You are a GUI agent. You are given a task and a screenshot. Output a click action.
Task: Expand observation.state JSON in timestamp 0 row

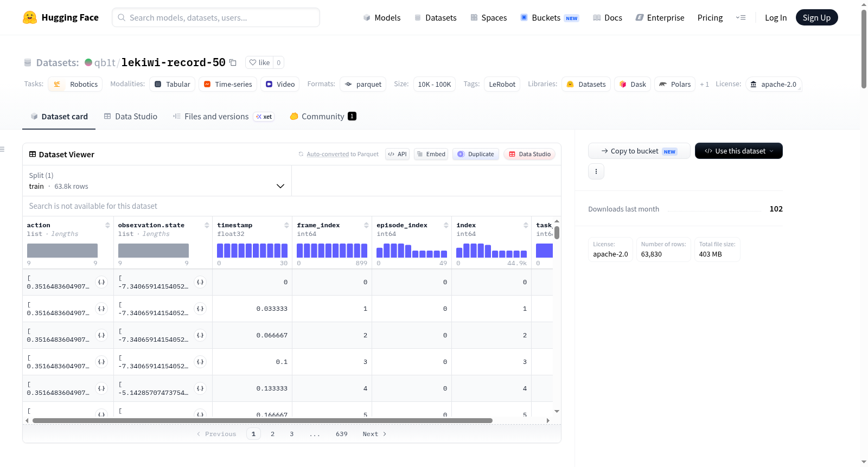click(200, 282)
